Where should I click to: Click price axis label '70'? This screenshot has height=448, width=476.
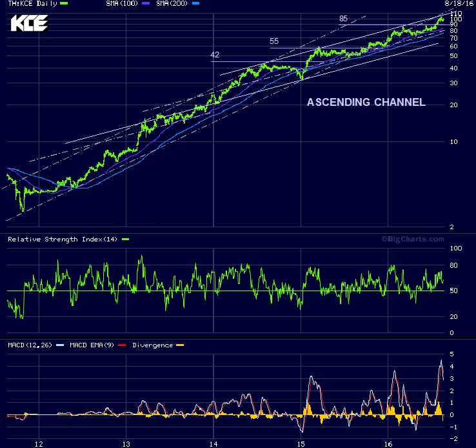coord(453,38)
